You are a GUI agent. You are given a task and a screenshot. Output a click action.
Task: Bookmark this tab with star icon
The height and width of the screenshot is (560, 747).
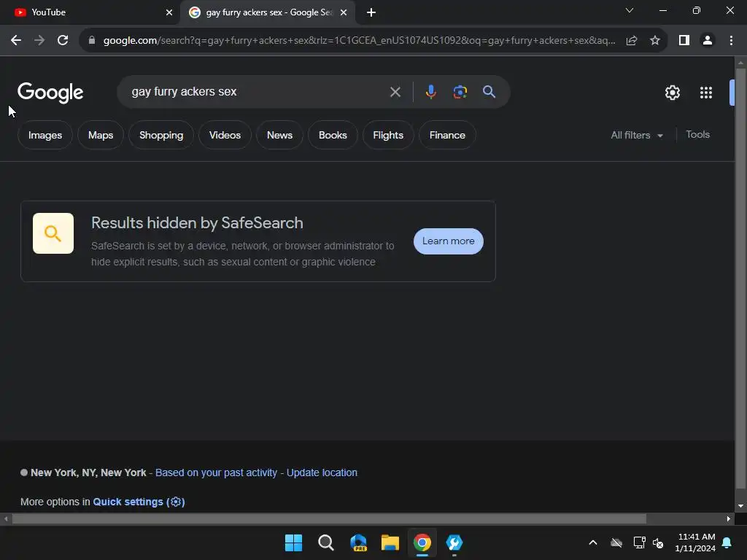(x=655, y=41)
